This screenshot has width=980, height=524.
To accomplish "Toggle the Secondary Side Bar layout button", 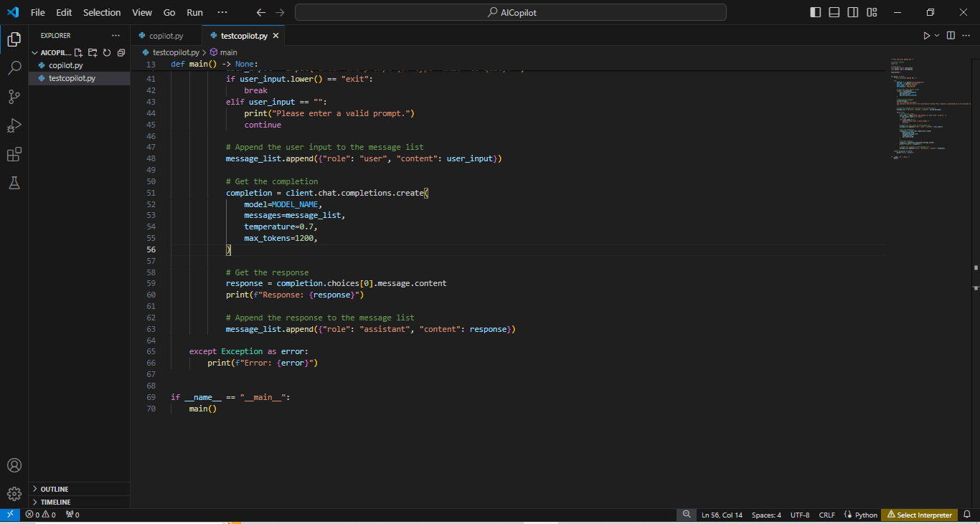I will click(853, 12).
